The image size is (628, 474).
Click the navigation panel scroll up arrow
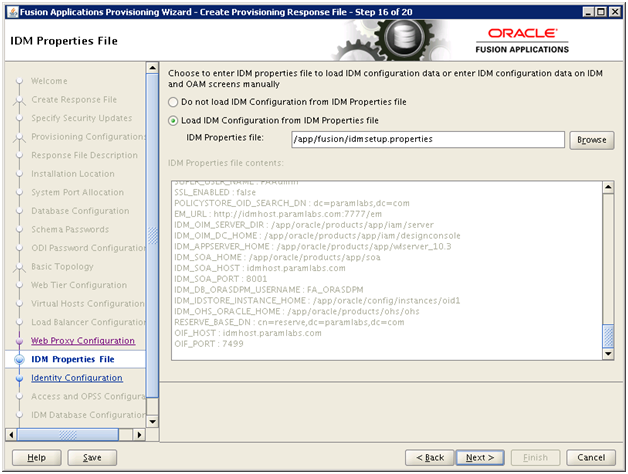tap(152, 68)
